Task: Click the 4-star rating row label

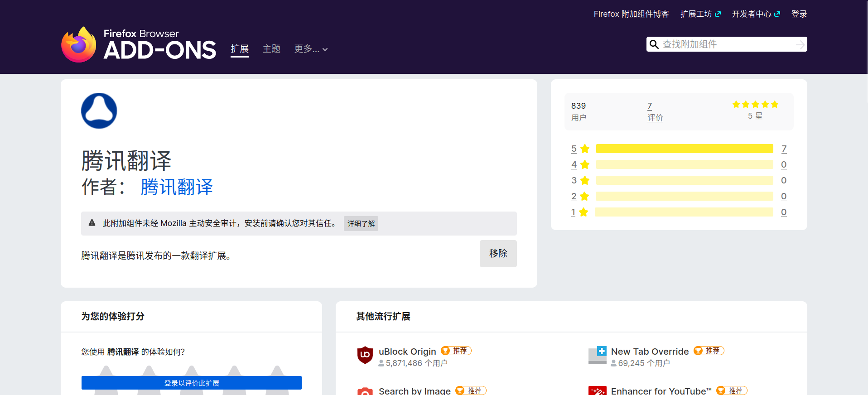Action: click(580, 164)
